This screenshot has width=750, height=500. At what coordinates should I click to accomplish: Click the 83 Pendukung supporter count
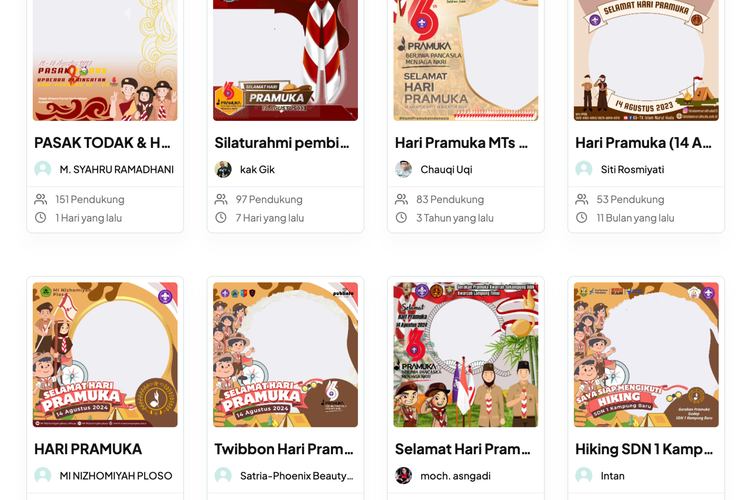(x=450, y=199)
